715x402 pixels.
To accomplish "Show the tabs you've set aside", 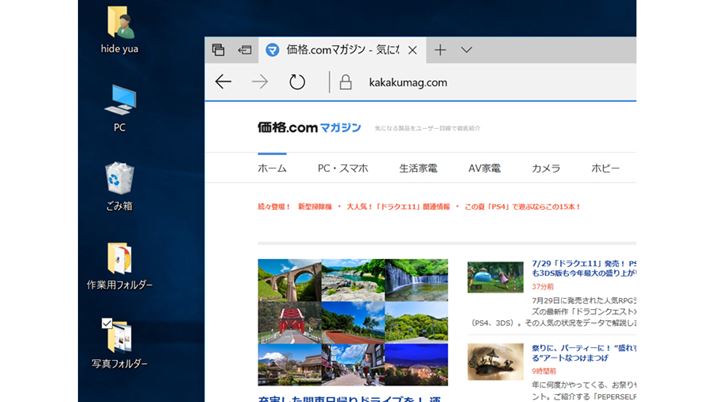I will pos(218,50).
